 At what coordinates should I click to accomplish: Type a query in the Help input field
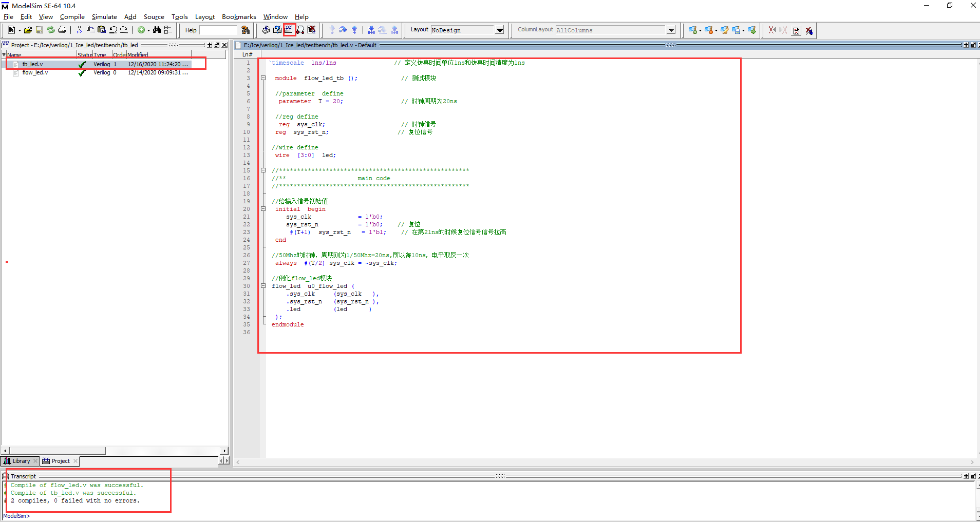pyautogui.click(x=218, y=30)
